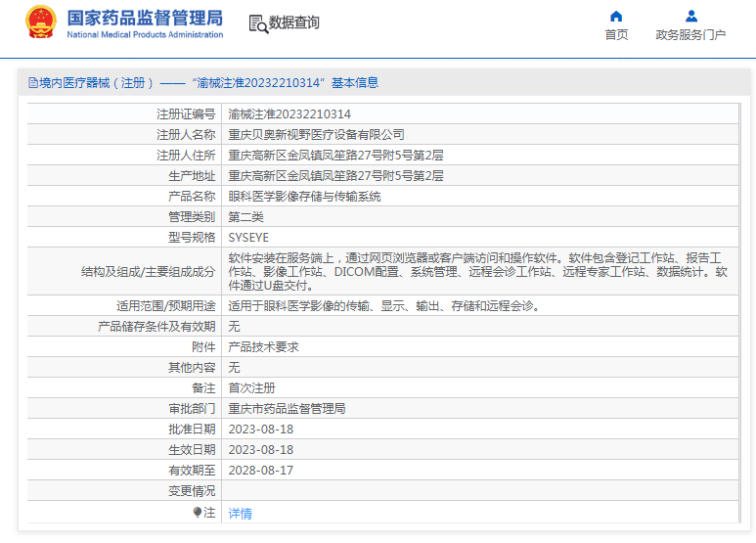Click 产品技术要求 attachment value
Viewport: 756px width, 543px height.
pos(263,347)
